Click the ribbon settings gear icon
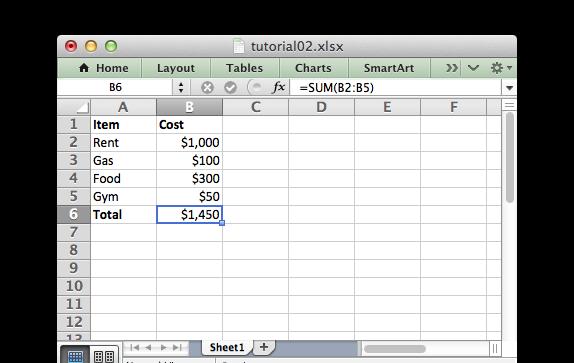This screenshot has height=363, width=574. pos(500,68)
